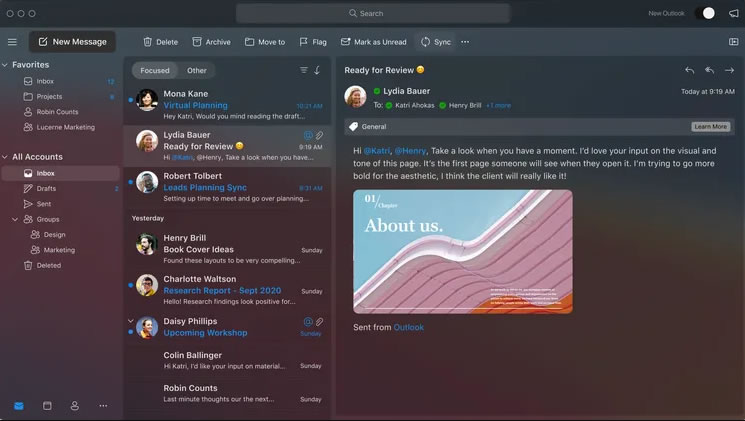Reply to the message
Screen dimensions: 745x421
coord(690,70)
